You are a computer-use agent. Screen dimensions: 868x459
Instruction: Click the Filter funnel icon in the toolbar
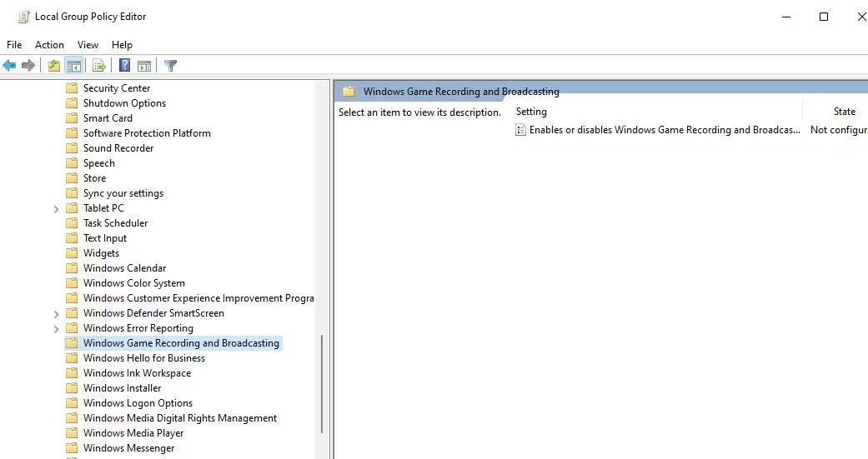coord(170,66)
